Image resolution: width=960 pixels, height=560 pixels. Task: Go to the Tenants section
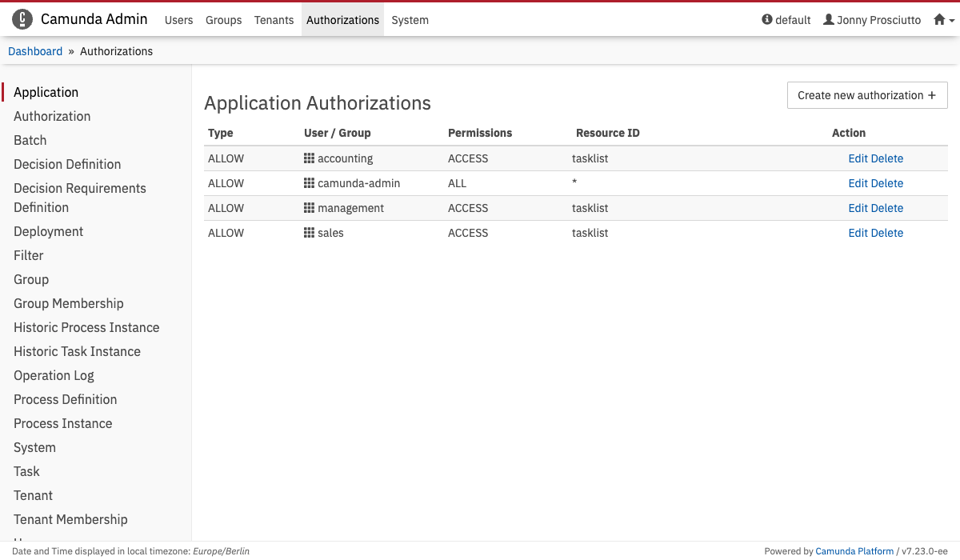(x=274, y=20)
